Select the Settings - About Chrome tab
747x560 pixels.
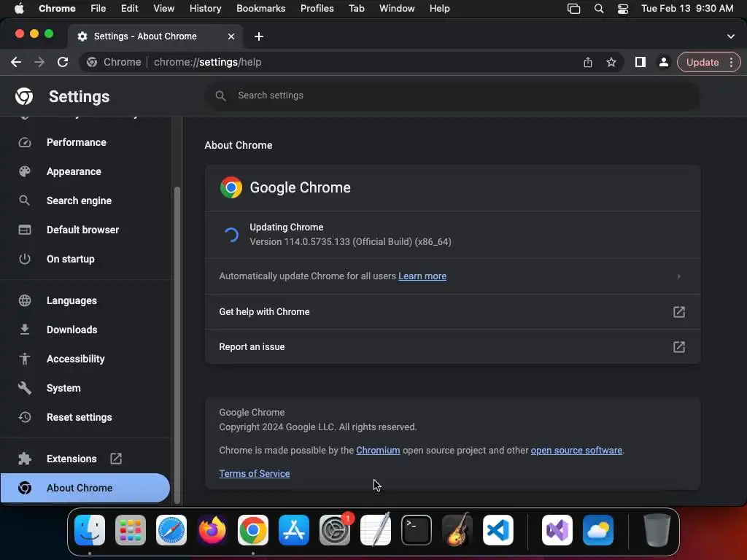pyautogui.click(x=155, y=36)
